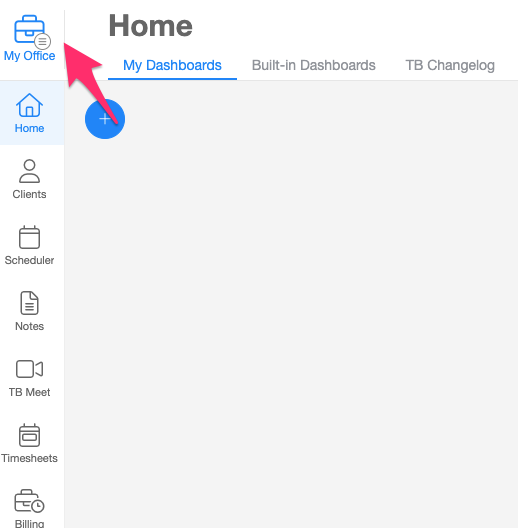Open the Scheduler calendar icon
This screenshot has width=518, height=528.
(x=29, y=237)
